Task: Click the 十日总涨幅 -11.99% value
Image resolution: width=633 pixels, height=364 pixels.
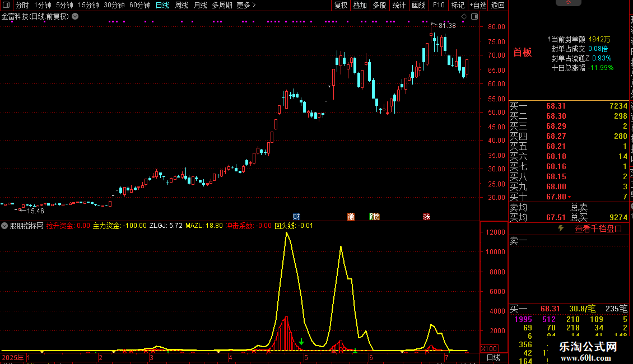Action: coord(601,68)
